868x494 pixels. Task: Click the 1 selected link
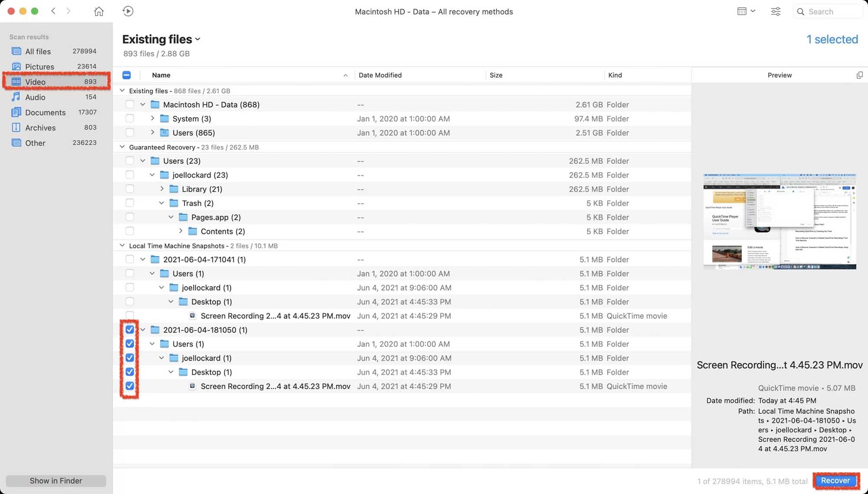(832, 39)
